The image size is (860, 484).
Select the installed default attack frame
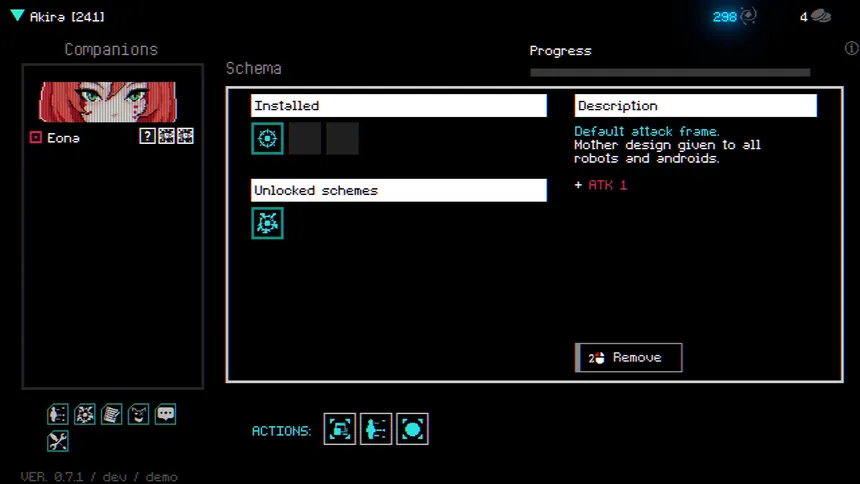coord(267,138)
